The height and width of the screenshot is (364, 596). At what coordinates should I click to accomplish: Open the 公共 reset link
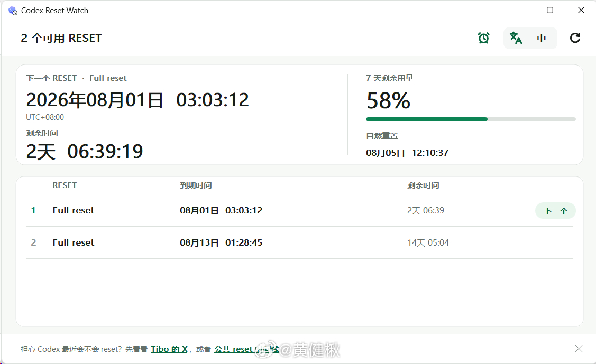click(x=246, y=349)
